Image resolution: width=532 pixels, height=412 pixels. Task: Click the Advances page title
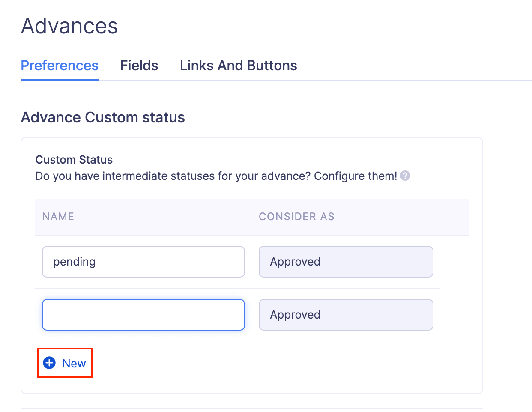point(69,26)
